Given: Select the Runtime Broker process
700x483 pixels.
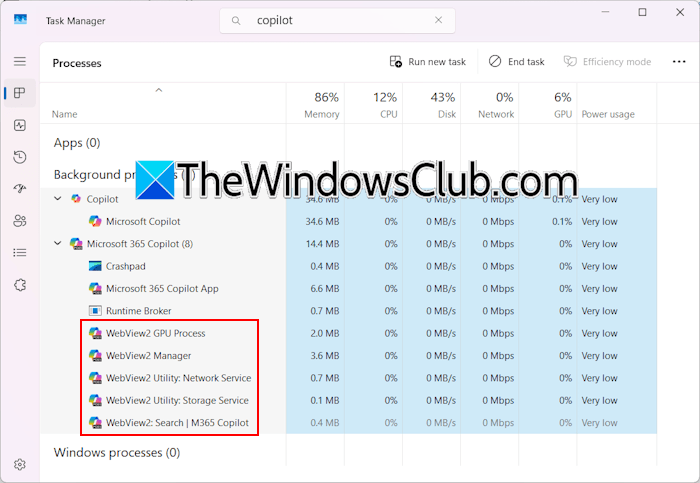Looking at the screenshot, I should pyautogui.click(x=348, y=311).
